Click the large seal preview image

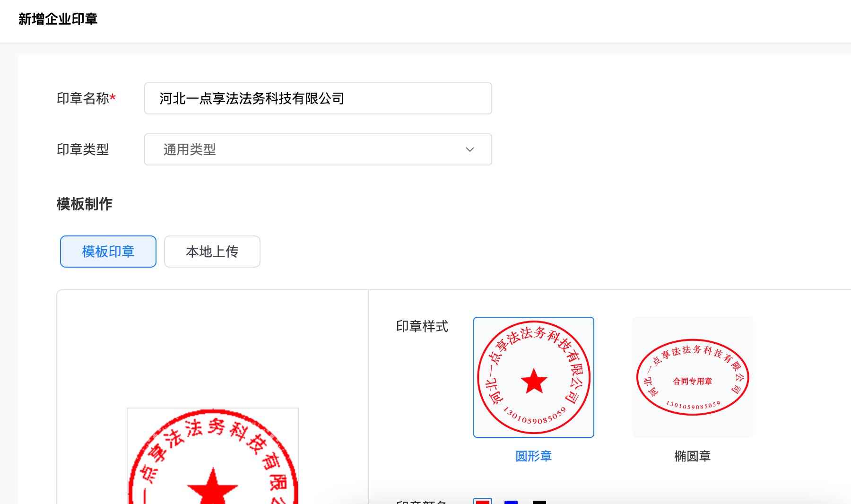pos(213,456)
